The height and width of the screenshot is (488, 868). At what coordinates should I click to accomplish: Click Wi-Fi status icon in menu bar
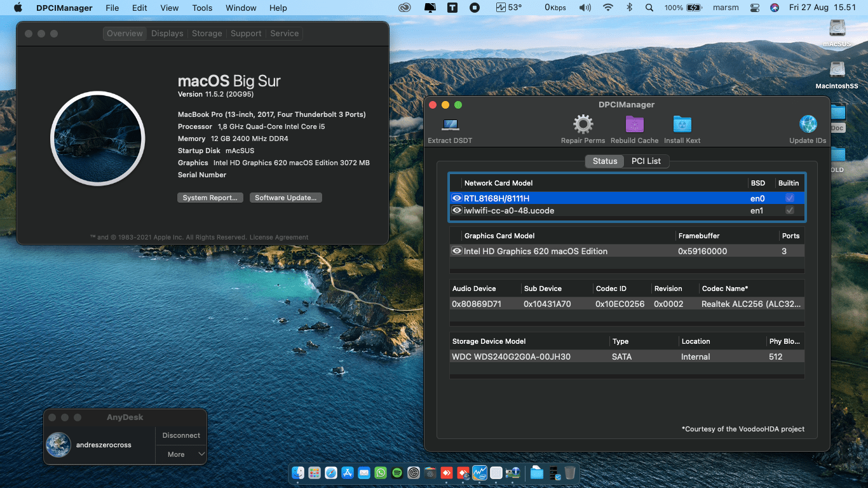(608, 8)
